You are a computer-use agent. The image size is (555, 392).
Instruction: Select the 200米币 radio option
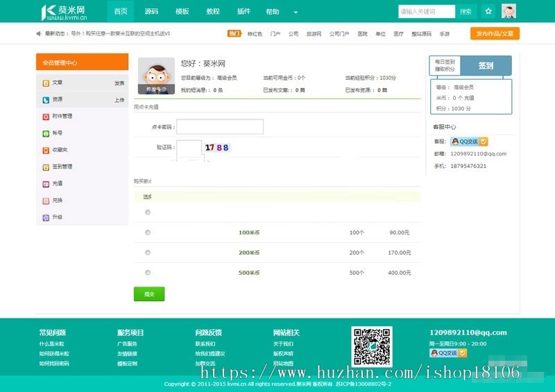pyautogui.click(x=148, y=253)
